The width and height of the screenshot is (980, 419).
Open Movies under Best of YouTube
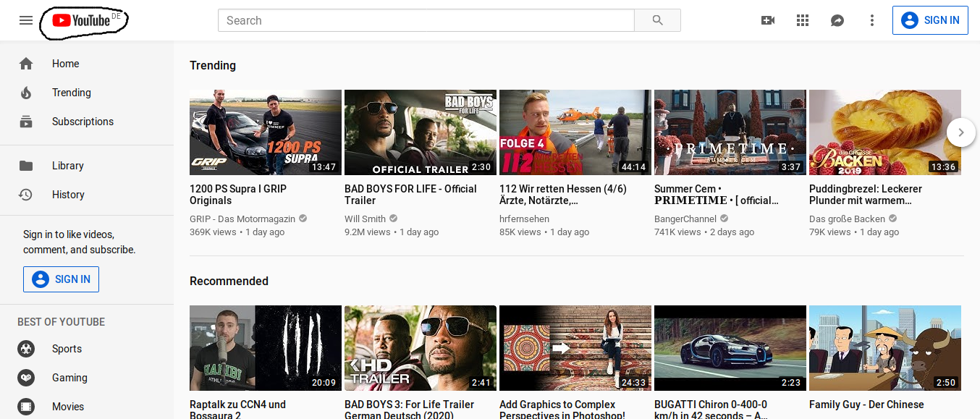pyautogui.click(x=87, y=407)
